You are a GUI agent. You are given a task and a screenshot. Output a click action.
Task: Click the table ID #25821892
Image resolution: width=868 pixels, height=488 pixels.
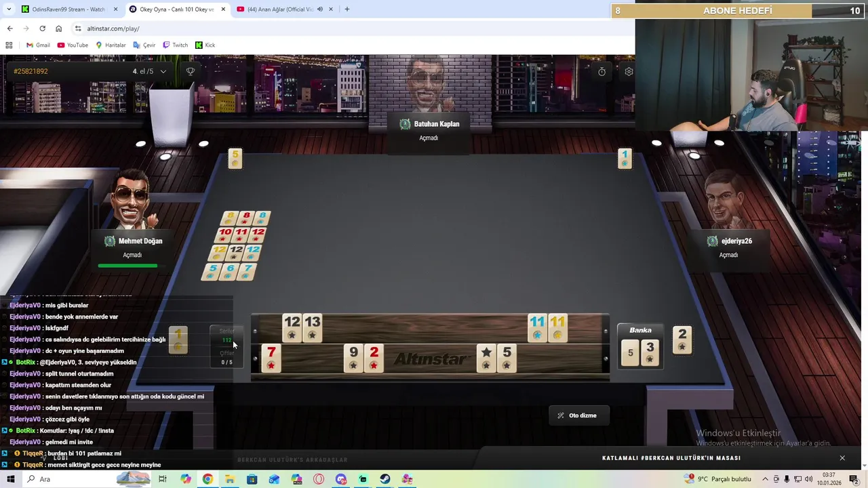coord(31,71)
